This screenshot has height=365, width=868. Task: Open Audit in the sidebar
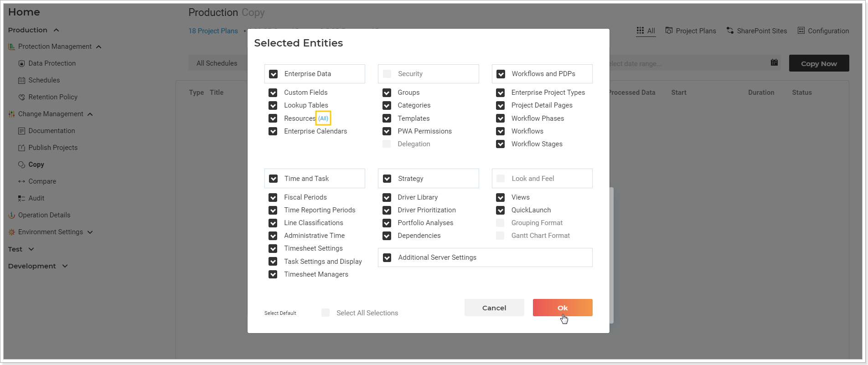(x=36, y=198)
